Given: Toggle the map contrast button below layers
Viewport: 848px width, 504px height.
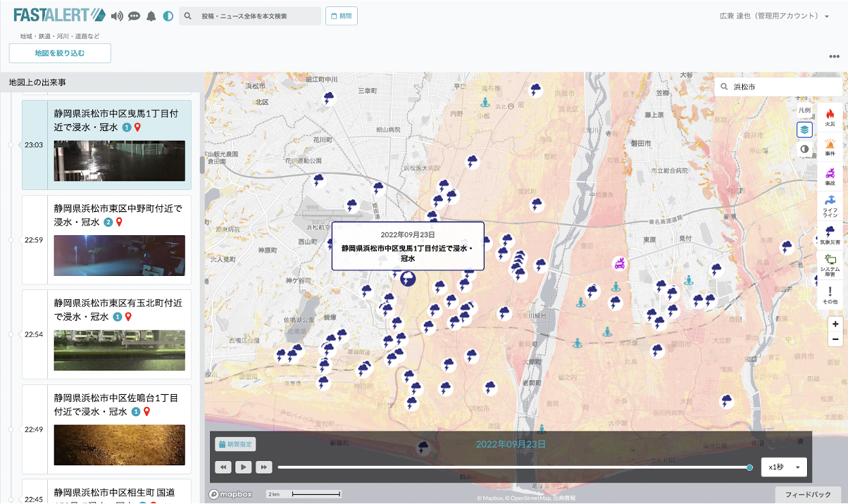Looking at the screenshot, I should coord(804,149).
